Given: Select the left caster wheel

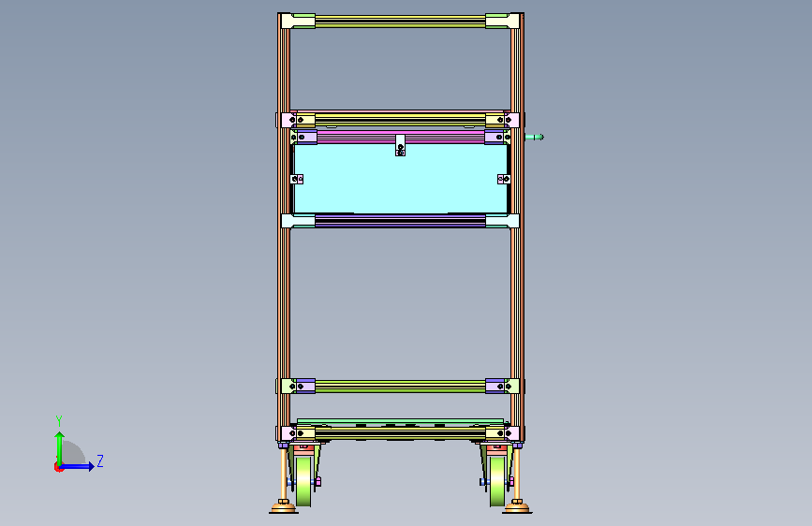Looking at the screenshot, I should 304,481.
